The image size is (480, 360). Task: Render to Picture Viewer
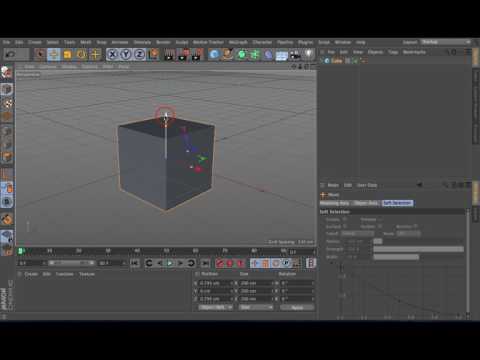pos(183,54)
